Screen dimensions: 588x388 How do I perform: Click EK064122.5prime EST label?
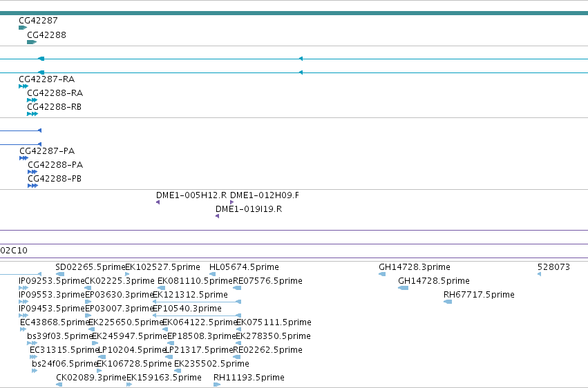[200, 322]
